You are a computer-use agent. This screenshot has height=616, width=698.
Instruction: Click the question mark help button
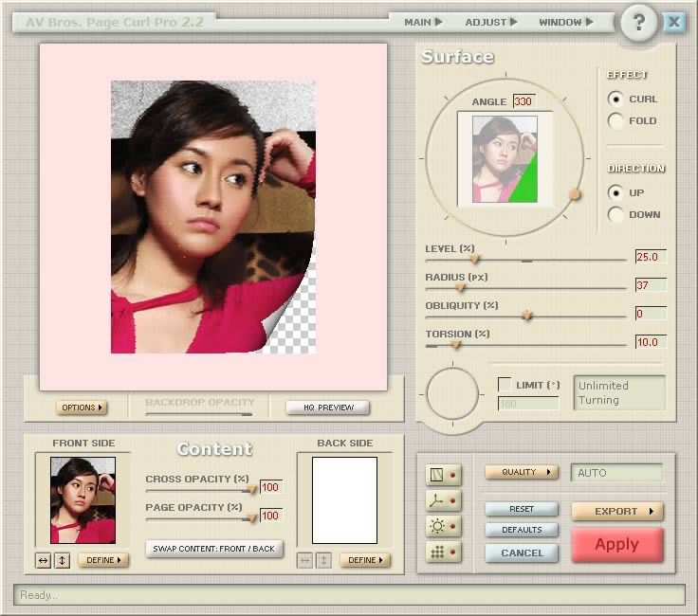[640, 24]
